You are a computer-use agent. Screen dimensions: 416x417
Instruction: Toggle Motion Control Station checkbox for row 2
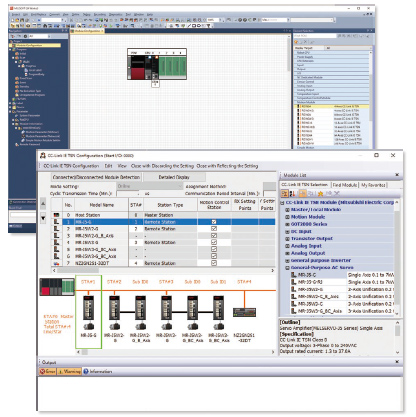[214, 229]
